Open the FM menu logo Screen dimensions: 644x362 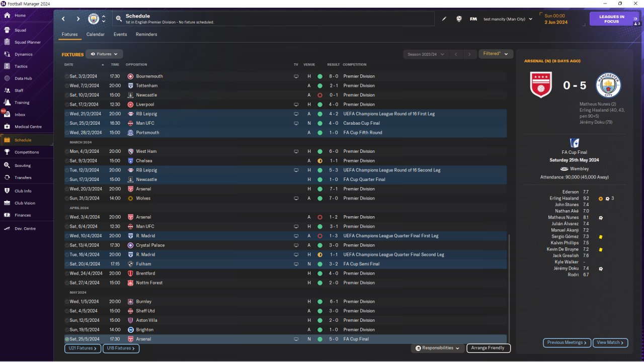473,19
